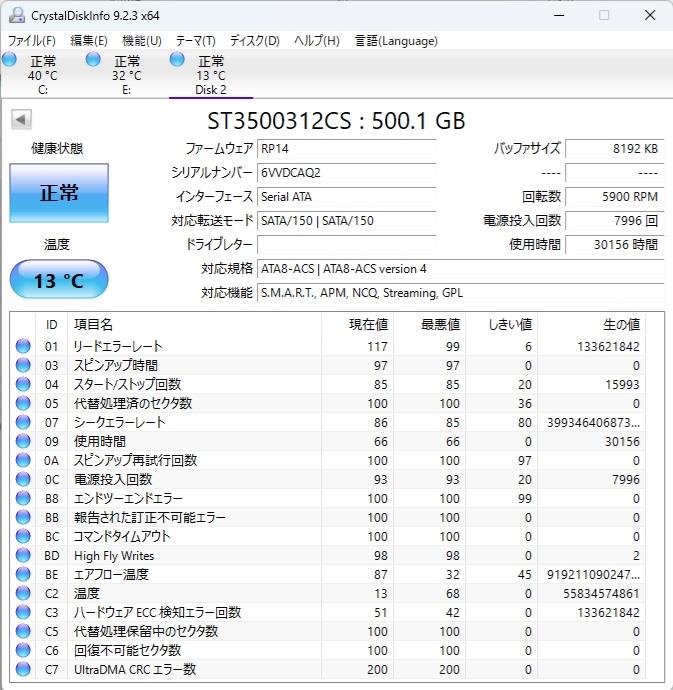Open the テーマ(T) menu
This screenshot has width=673, height=690.
pyautogui.click(x=195, y=41)
